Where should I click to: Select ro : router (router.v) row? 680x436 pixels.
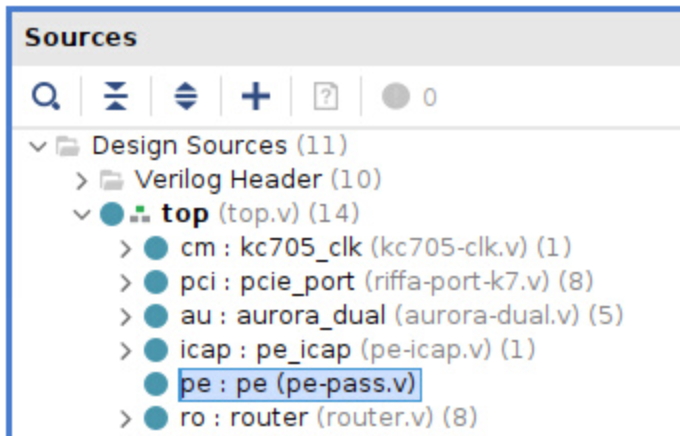pos(329,418)
